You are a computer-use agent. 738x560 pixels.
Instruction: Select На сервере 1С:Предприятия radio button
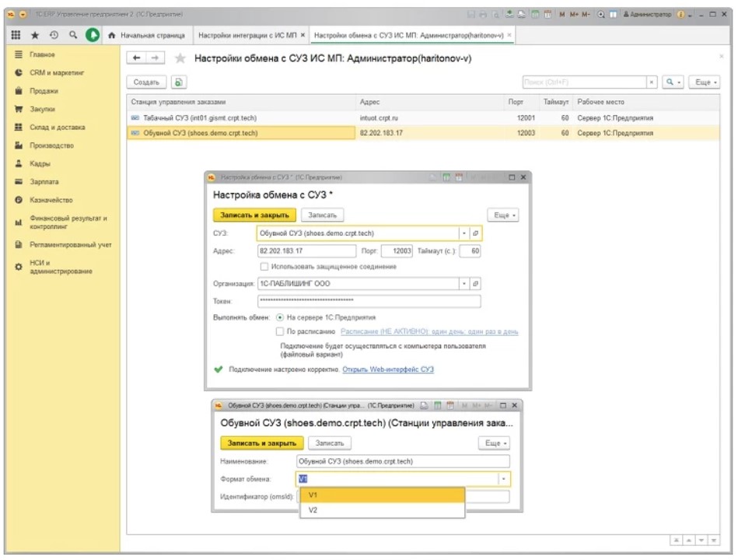(281, 317)
